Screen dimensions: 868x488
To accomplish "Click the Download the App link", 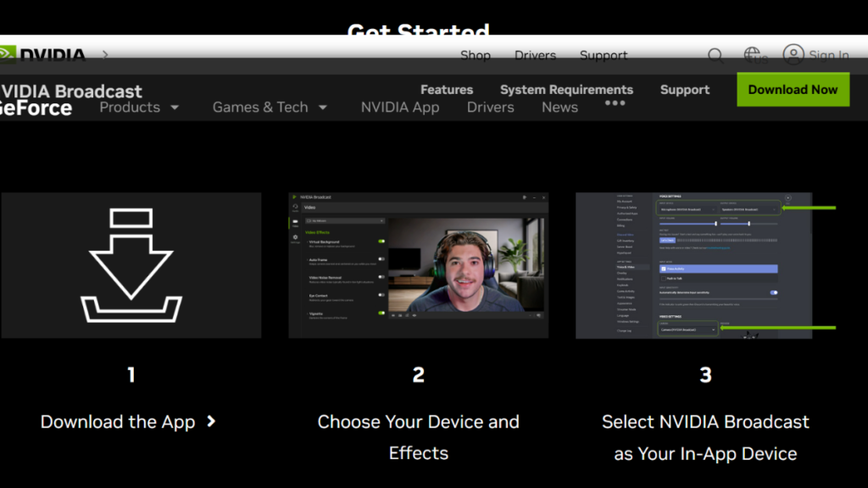I will coord(129,421).
